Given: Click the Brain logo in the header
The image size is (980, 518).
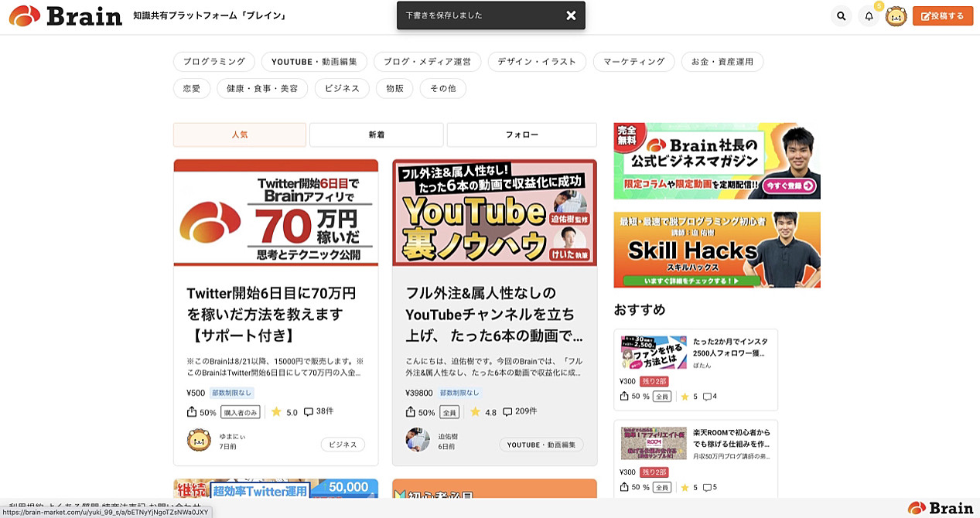Looking at the screenshot, I should 66,15.
